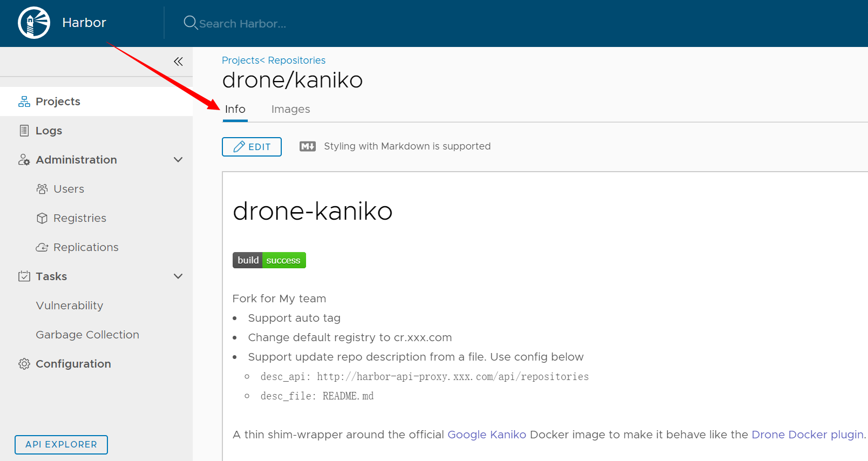Screen dimensions: 868x461
Task: Click the Replications cloud icon
Action: 42,247
